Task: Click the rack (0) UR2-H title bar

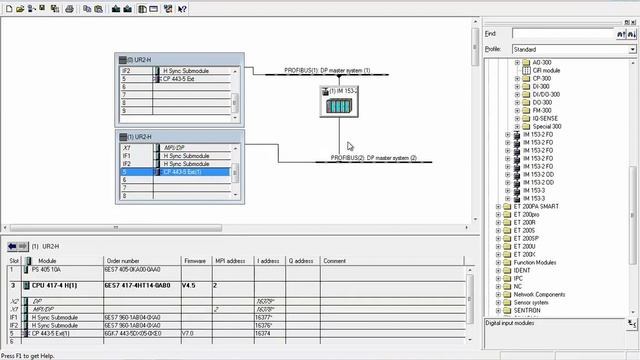Action: coord(180,60)
